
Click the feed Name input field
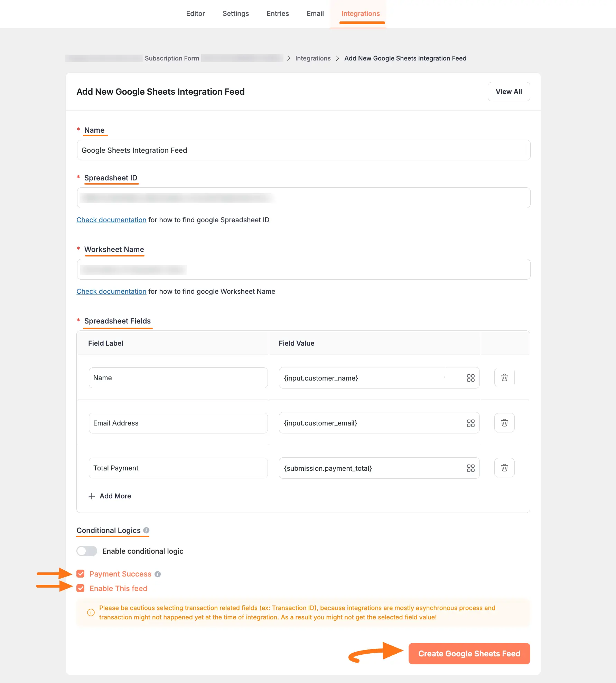click(x=304, y=150)
